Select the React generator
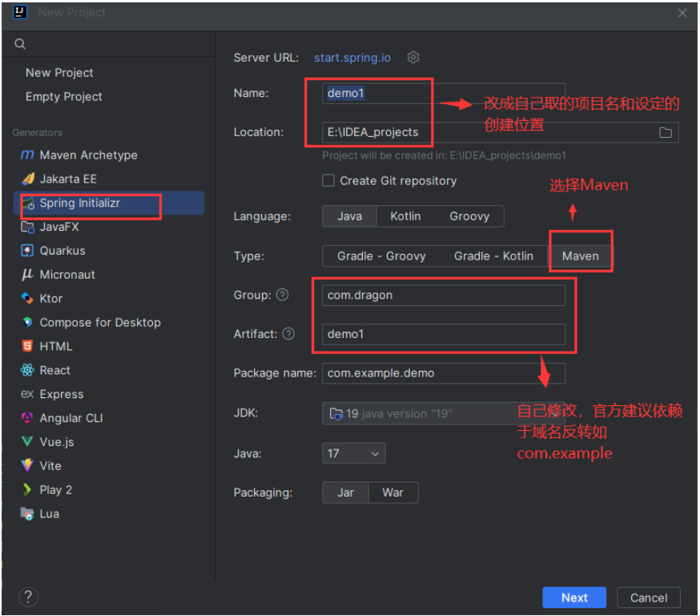The image size is (700, 616). point(53,370)
